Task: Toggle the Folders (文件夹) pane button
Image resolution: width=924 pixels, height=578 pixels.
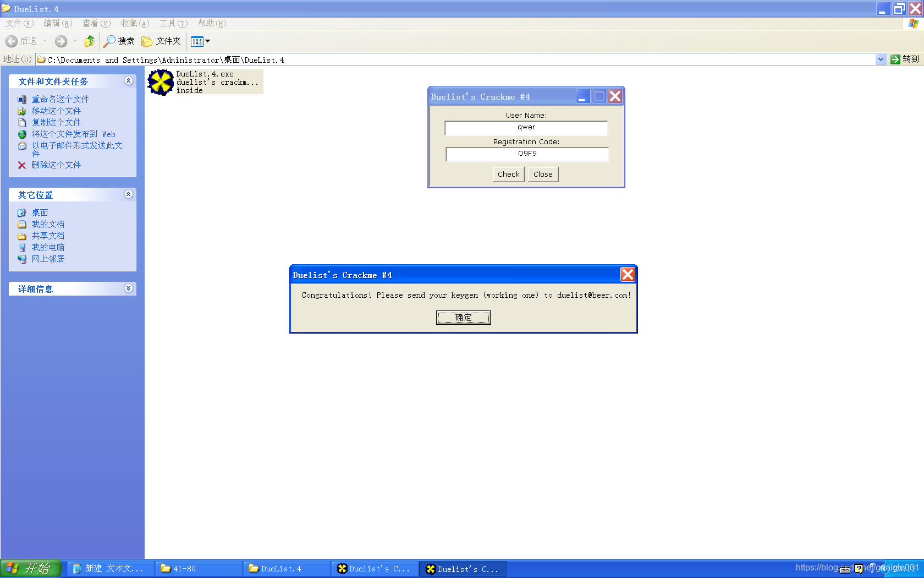Action: 161,41
